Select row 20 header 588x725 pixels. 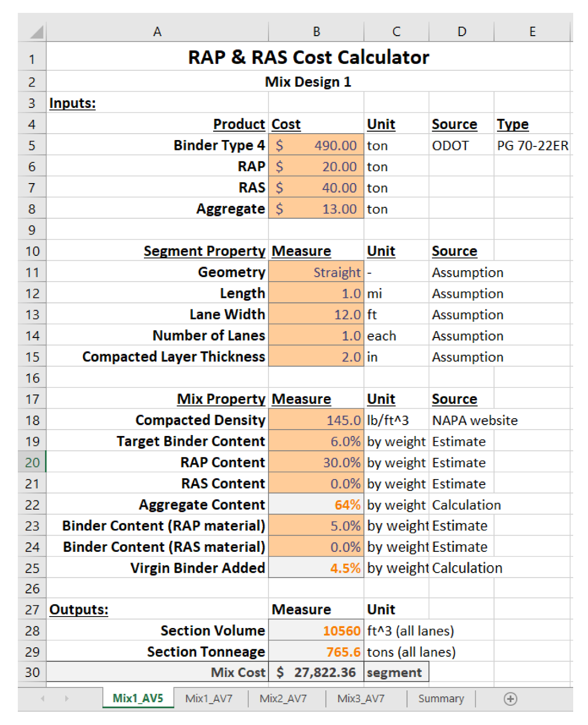(x=32, y=462)
